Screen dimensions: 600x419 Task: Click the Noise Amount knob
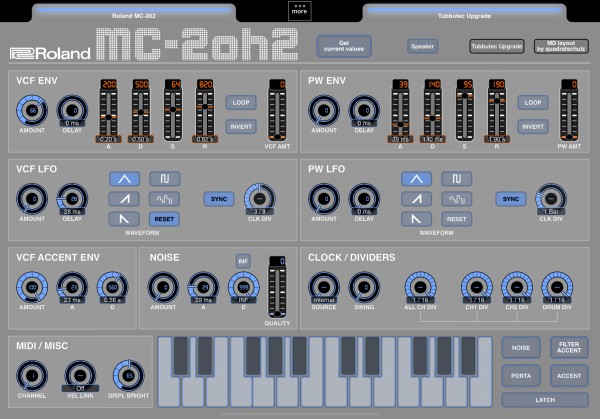click(163, 287)
